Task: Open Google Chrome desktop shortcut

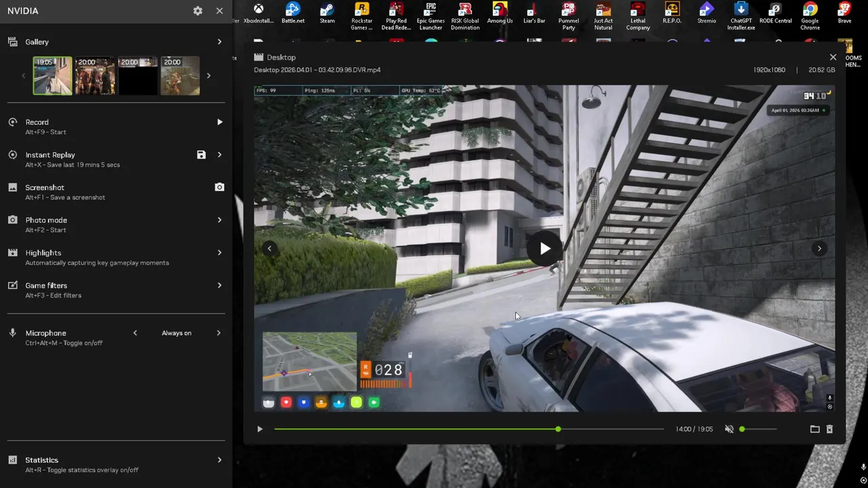Action: pos(810,16)
